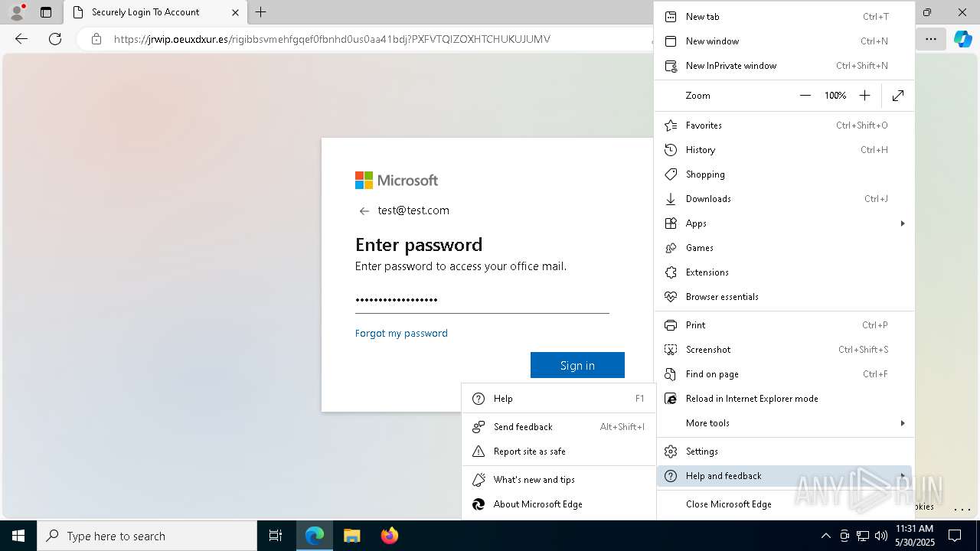Launch Firefox from the taskbar
Image resolution: width=980 pixels, height=551 pixels.
point(389,536)
